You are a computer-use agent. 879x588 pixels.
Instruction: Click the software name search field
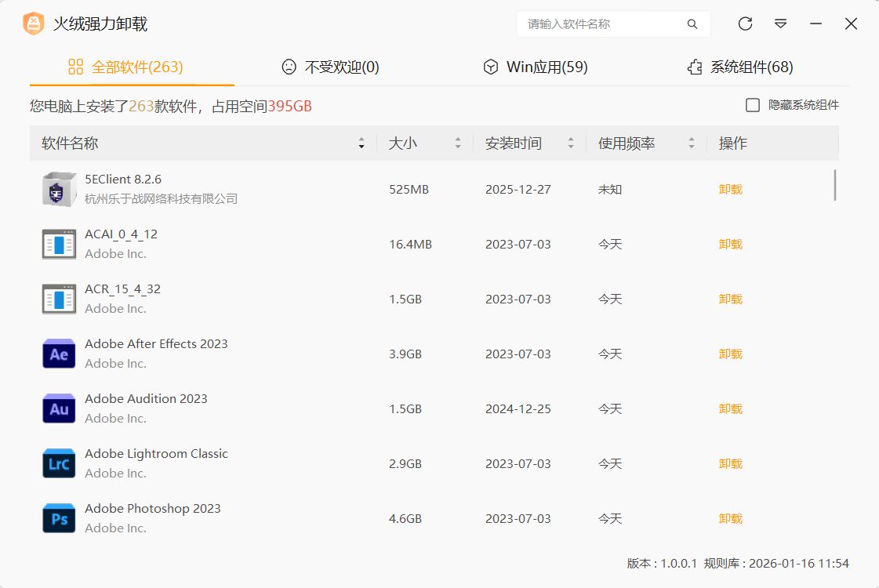pyautogui.click(x=600, y=24)
